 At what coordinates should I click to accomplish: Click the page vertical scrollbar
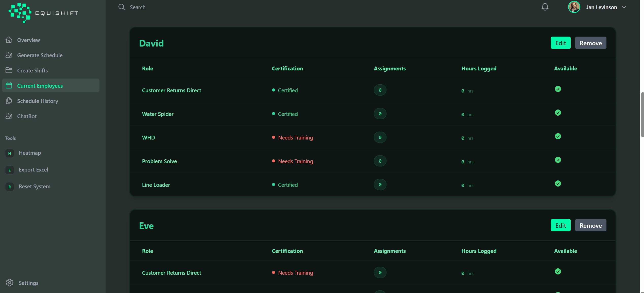coord(642,115)
